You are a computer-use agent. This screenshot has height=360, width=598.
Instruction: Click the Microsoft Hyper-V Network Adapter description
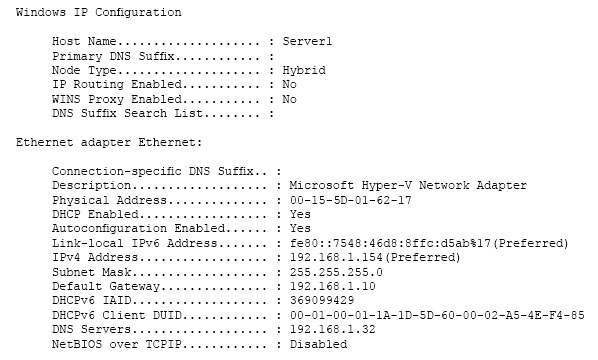[408, 186]
